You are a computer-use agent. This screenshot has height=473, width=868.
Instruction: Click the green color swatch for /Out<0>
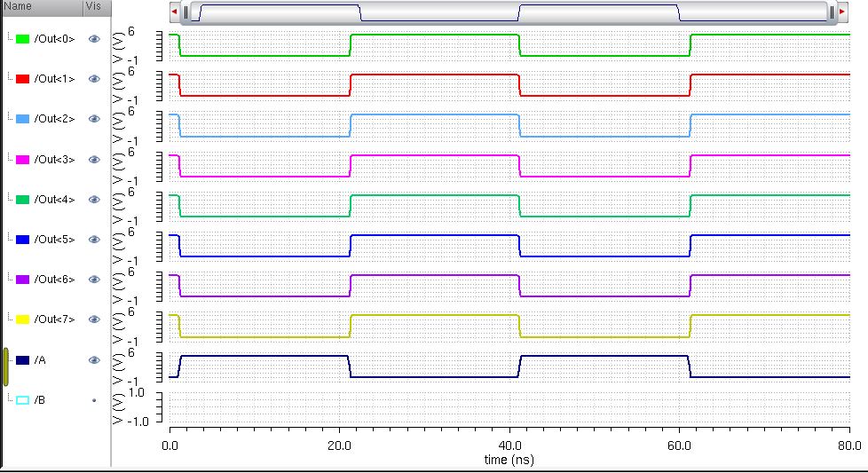(x=23, y=39)
